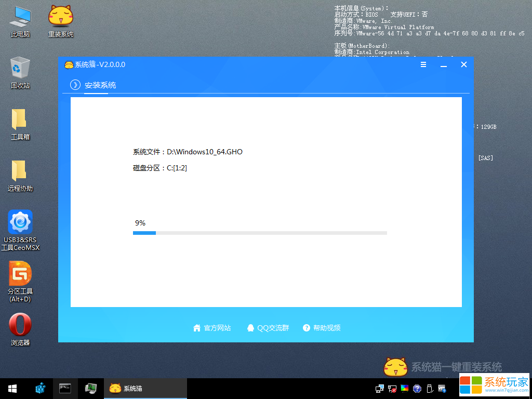Viewport: 532px width, 399px height.
Task: Click the disconnected network tray icon
Action: (392, 389)
